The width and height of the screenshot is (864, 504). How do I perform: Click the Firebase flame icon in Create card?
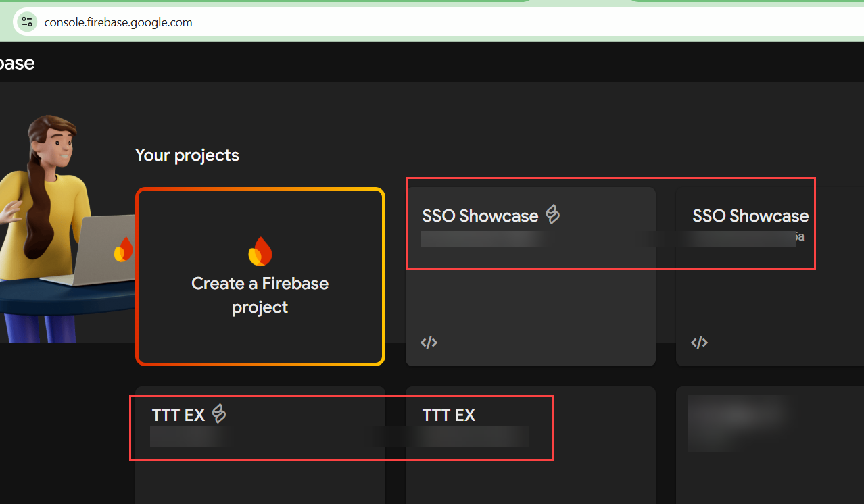(x=260, y=251)
